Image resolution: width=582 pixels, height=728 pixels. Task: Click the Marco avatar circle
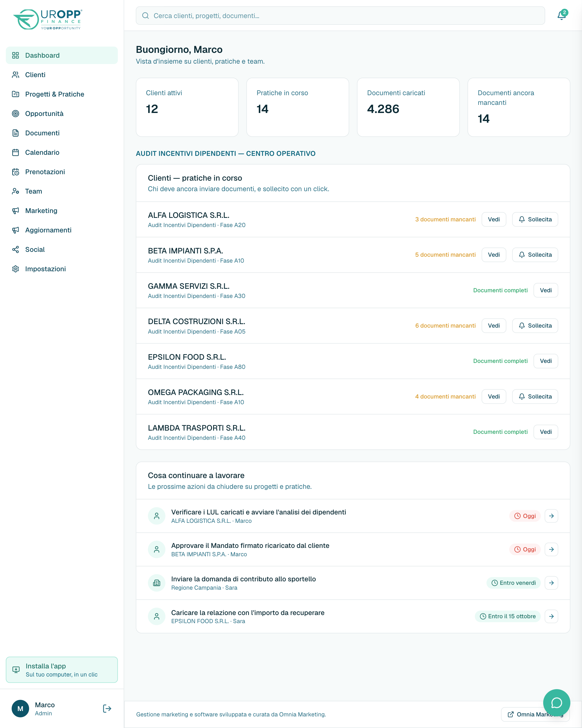tap(20, 708)
